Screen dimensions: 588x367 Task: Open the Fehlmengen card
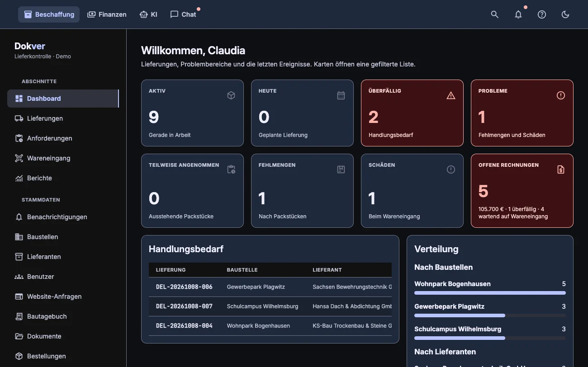(302, 191)
